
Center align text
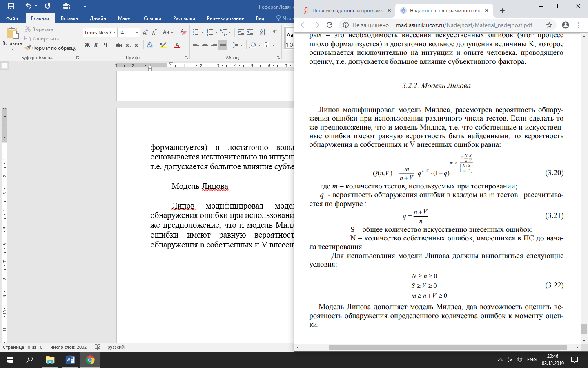click(x=205, y=45)
